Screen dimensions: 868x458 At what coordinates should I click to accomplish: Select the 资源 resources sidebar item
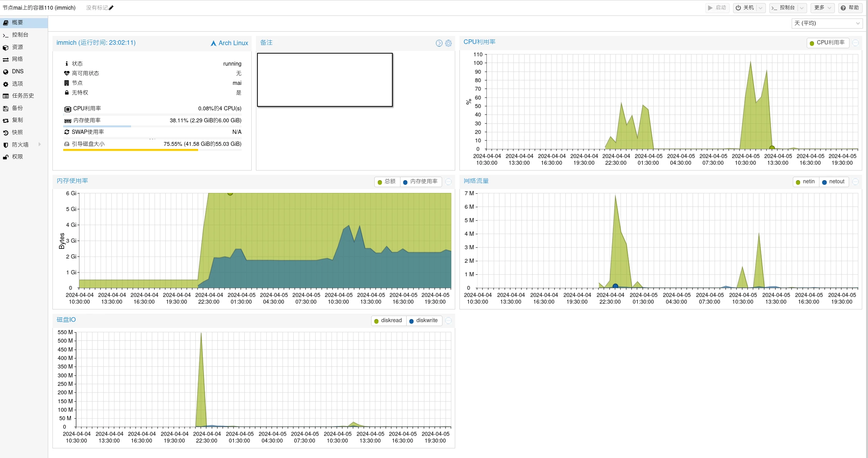pyautogui.click(x=24, y=47)
